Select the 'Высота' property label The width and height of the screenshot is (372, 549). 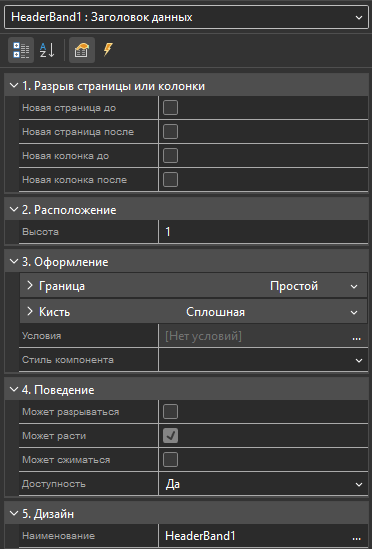(x=40, y=232)
